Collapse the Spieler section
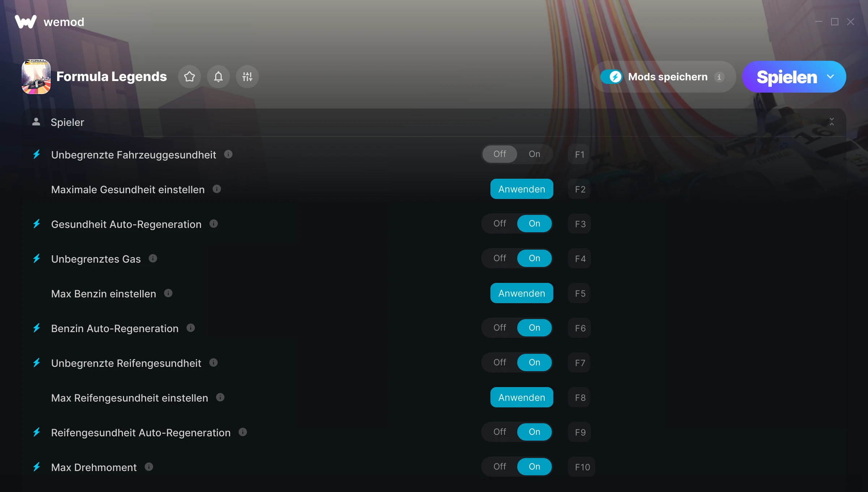The image size is (868, 492). point(832,122)
